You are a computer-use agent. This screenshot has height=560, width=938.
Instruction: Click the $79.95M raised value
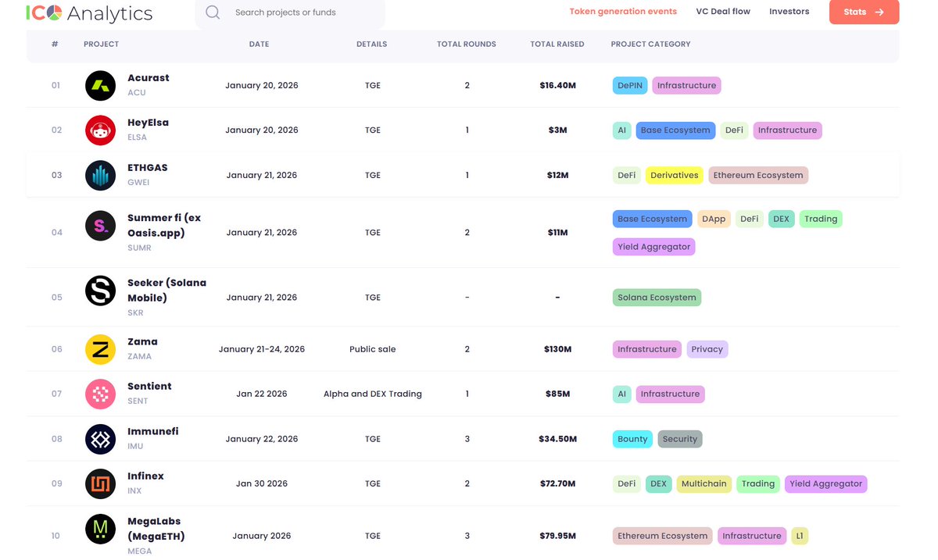(558, 536)
